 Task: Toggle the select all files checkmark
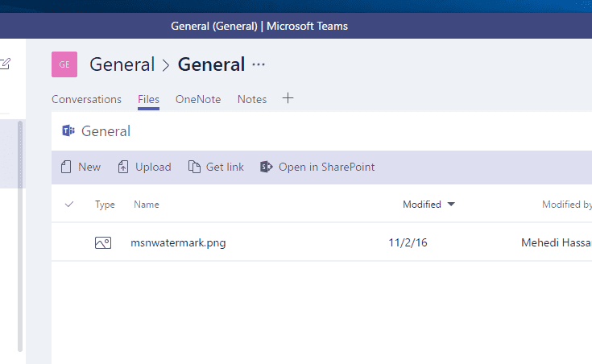tap(69, 205)
